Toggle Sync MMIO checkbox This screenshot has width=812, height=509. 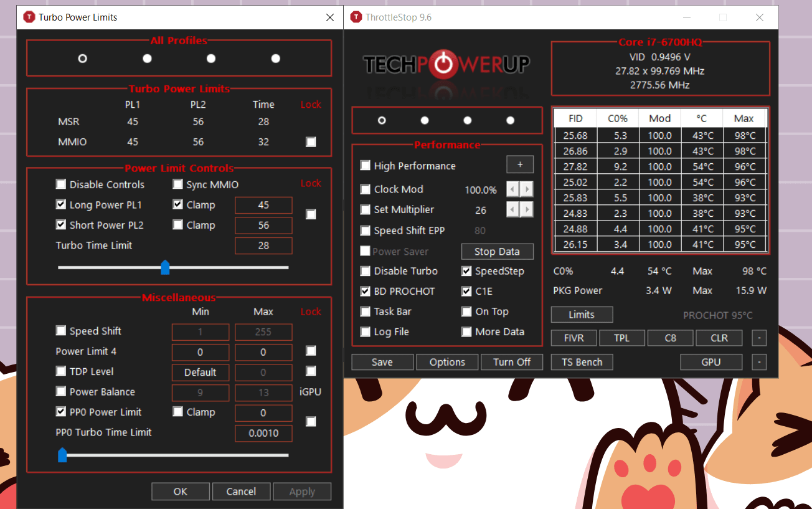tap(177, 184)
